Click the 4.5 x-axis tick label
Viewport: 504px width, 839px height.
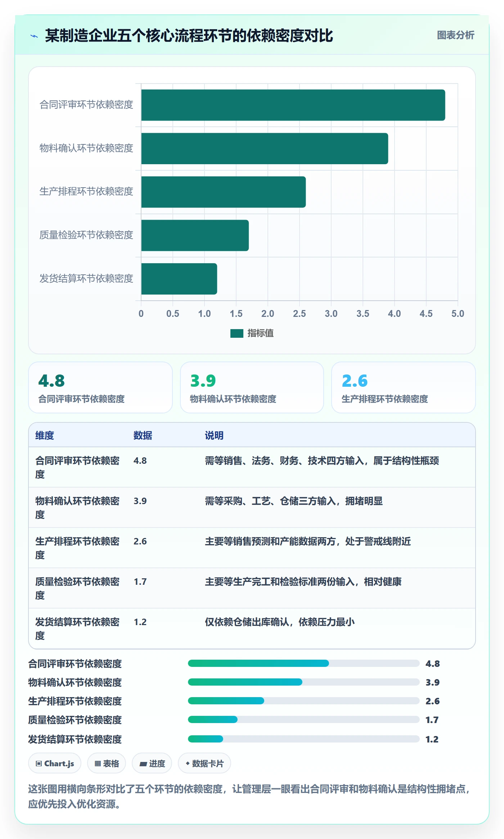pyautogui.click(x=426, y=314)
